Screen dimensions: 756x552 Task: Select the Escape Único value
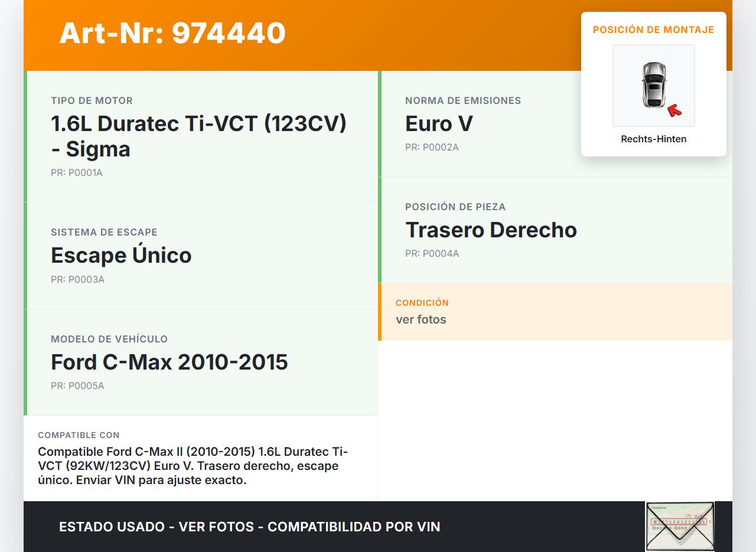[121, 255]
